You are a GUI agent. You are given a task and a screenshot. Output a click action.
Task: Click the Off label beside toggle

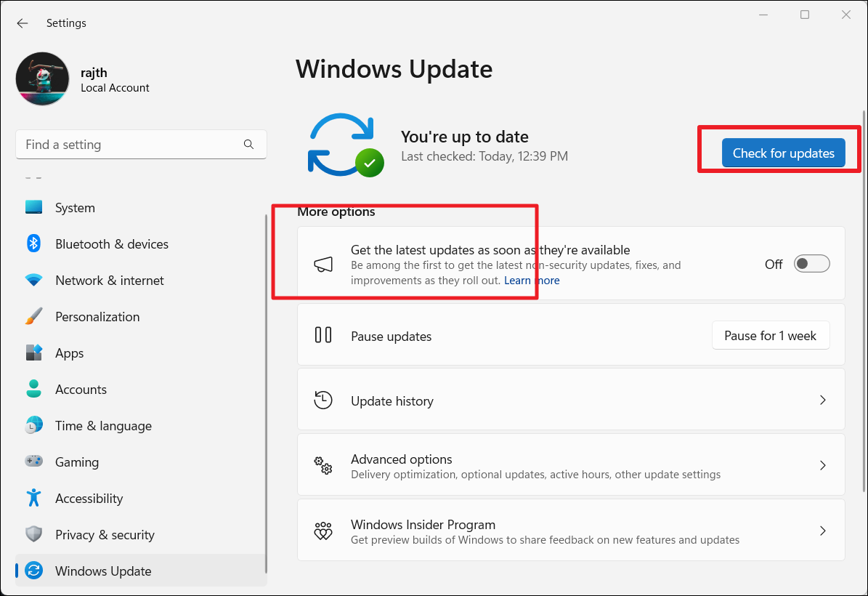coord(774,265)
